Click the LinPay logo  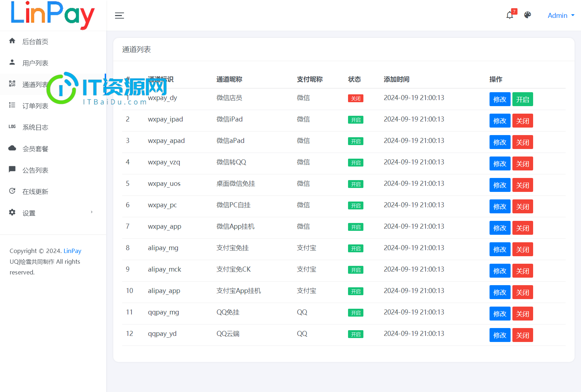coord(53,15)
